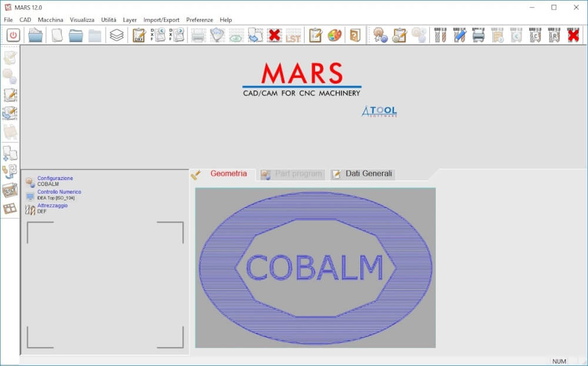The height and width of the screenshot is (366, 588).
Task: Click the COBALM configuration value text
Action: 48,184
